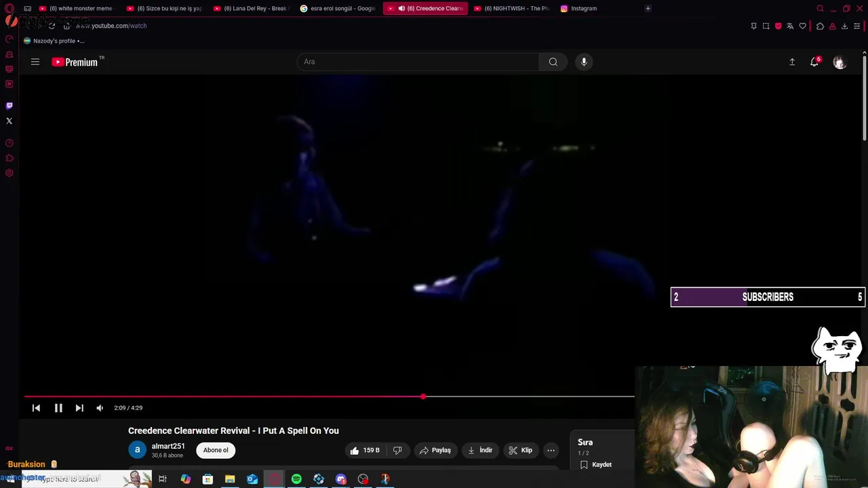Viewport: 868px width, 488px height.
Task: Open Outlook from the taskbar
Action: click(x=252, y=479)
